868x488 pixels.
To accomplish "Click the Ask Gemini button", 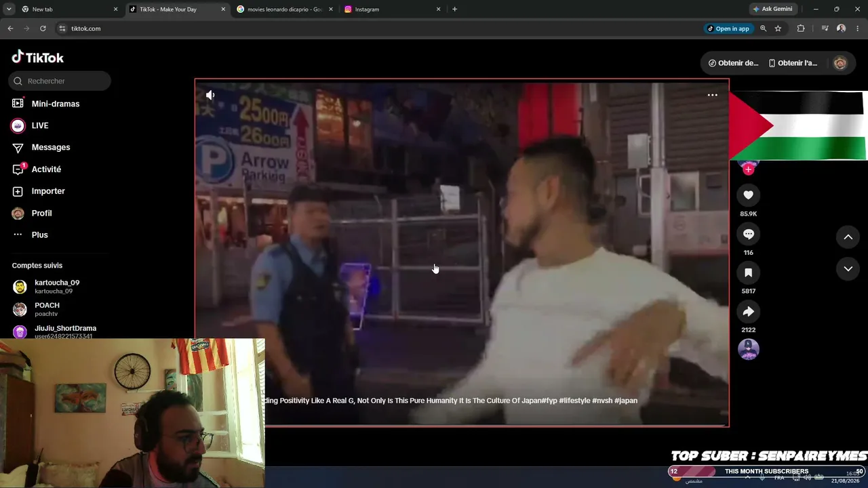I will [x=772, y=9].
